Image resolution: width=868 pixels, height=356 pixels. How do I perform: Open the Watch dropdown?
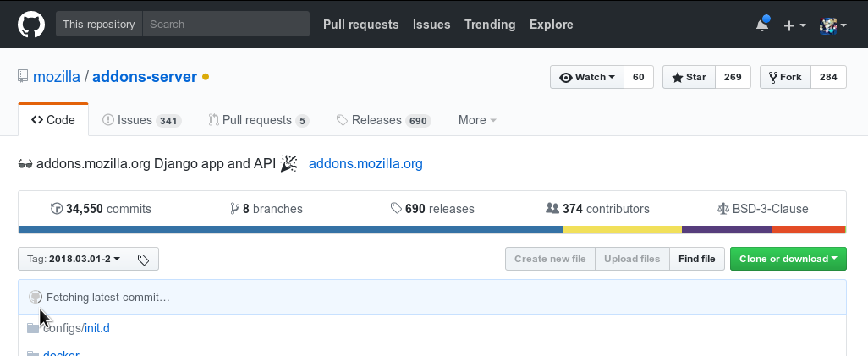(x=587, y=77)
